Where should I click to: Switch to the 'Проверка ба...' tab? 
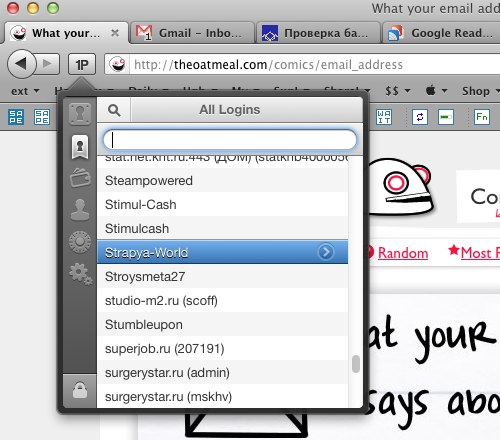[318, 33]
